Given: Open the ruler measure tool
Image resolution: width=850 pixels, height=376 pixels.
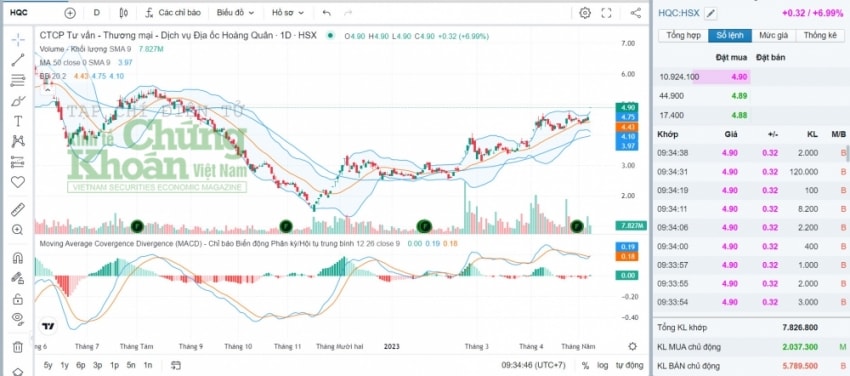Looking at the screenshot, I should (x=18, y=209).
